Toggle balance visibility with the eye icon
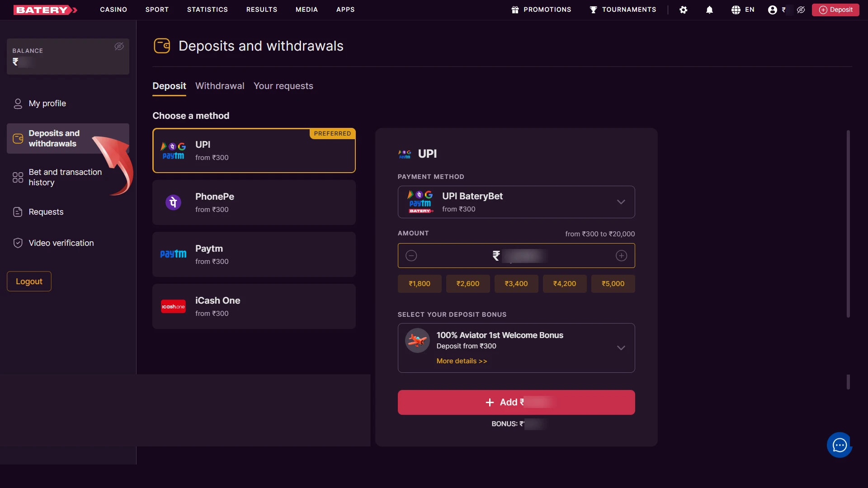This screenshot has height=488, width=868. pos(119,47)
